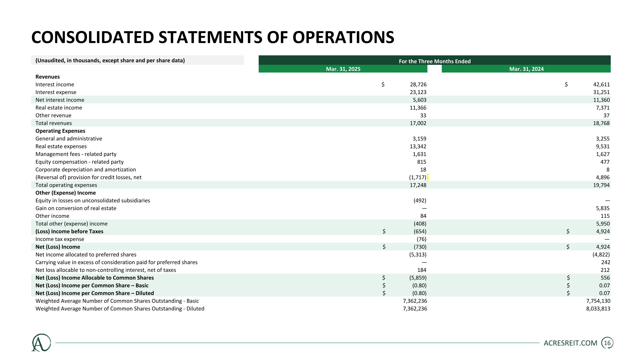
Task: Select the Net interest income row label
Action: click(x=60, y=100)
